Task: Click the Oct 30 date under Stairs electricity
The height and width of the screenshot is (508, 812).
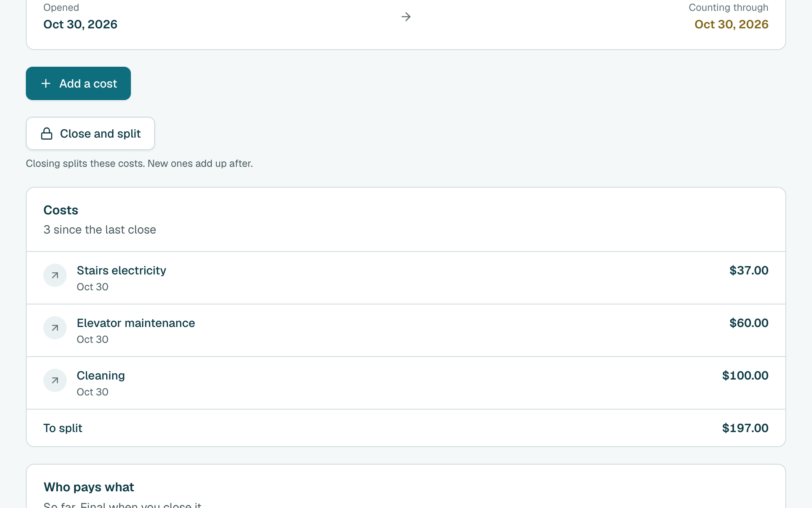Action: click(93, 287)
